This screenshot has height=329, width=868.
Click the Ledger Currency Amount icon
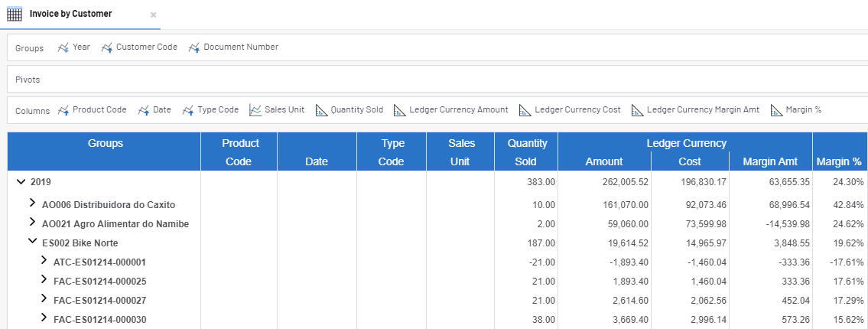pyautogui.click(x=399, y=110)
